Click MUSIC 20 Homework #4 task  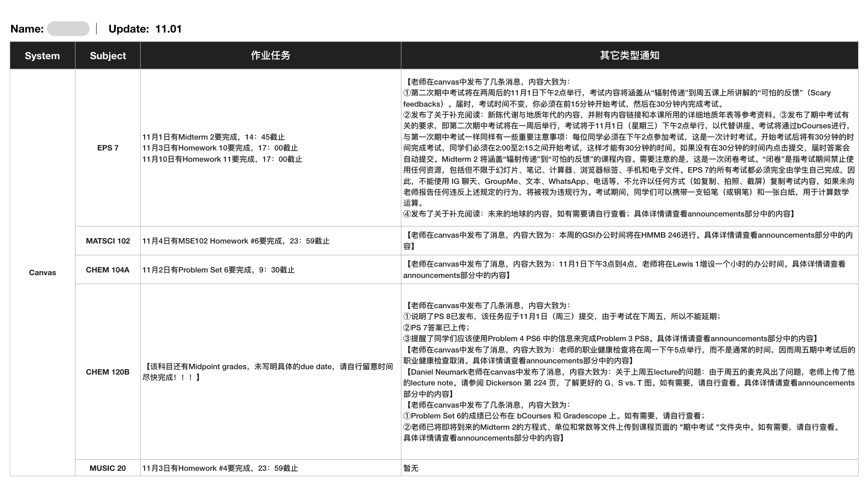point(220,468)
